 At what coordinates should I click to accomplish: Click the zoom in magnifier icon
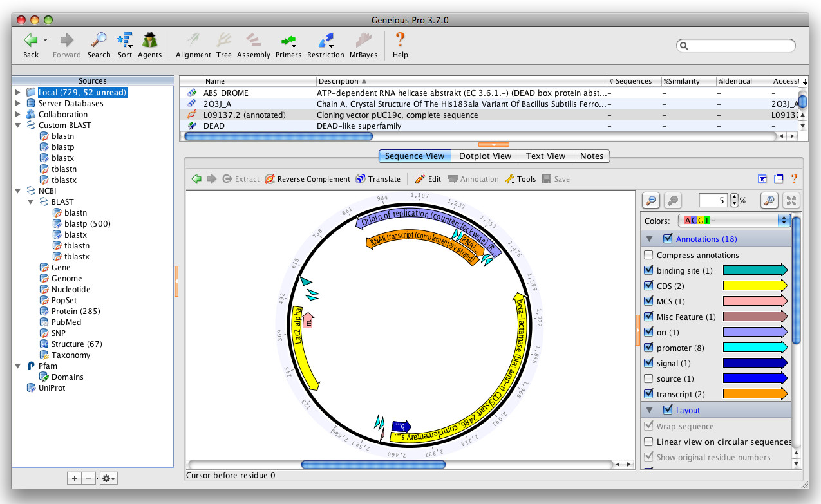click(651, 201)
